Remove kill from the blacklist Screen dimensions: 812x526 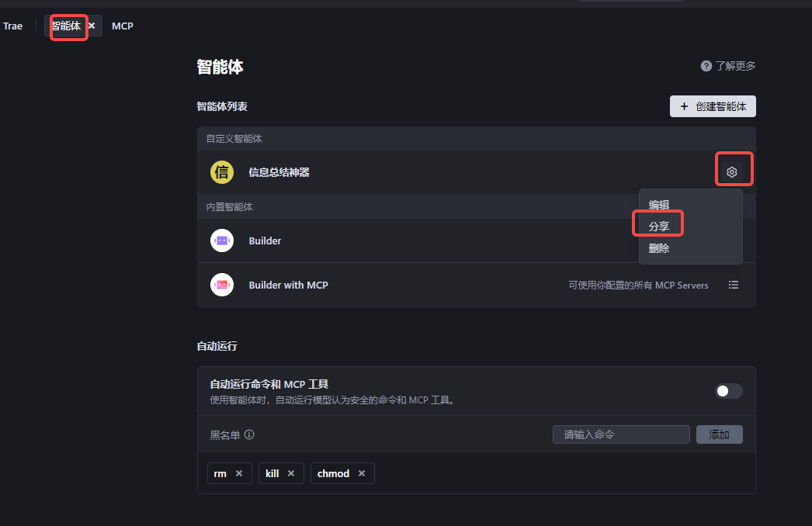coord(291,473)
